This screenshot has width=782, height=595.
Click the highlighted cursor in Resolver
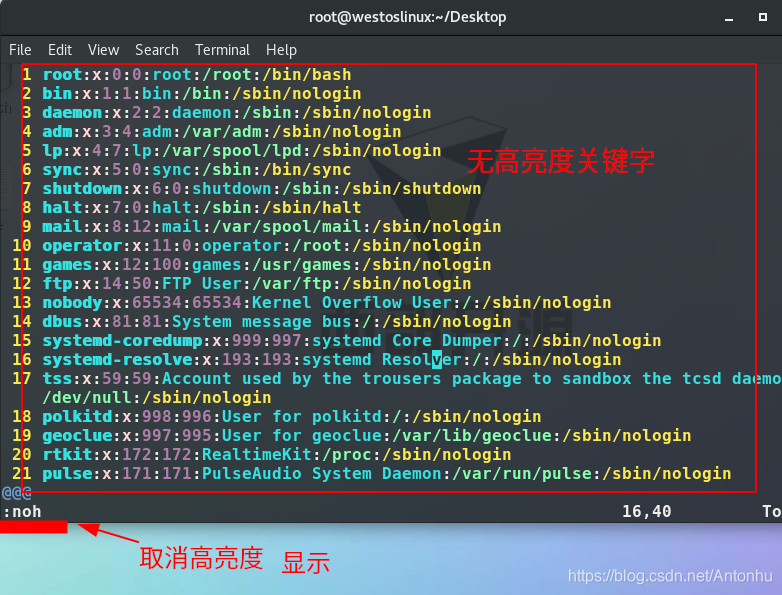click(437, 359)
